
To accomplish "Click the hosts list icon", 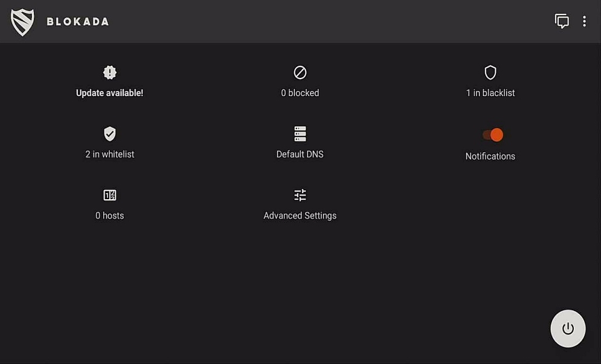I will 109,195.
